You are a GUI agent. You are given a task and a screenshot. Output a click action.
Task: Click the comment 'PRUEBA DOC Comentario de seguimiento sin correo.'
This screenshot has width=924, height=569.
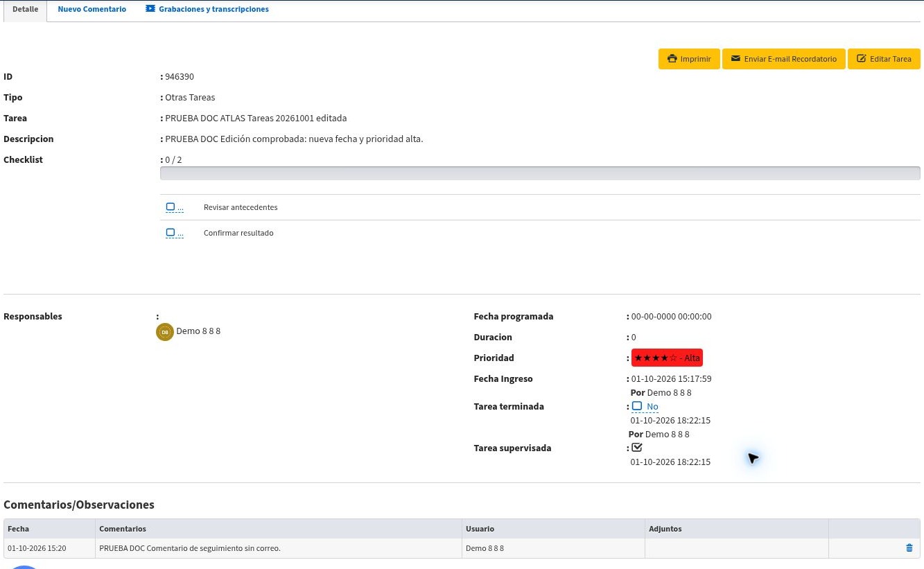[190, 548]
